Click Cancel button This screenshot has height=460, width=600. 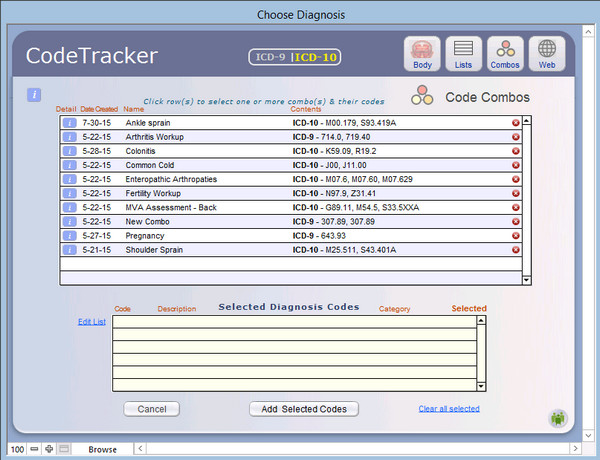(152, 409)
